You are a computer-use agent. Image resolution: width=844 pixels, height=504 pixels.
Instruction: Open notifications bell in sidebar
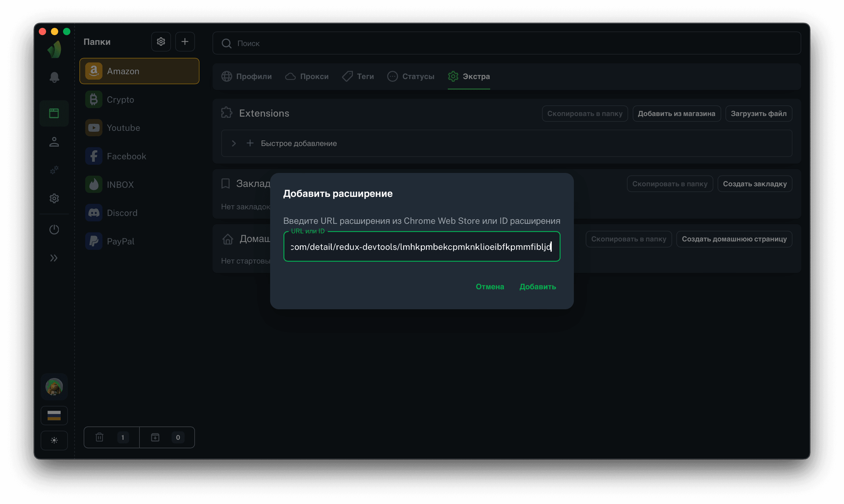pyautogui.click(x=54, y=78)
